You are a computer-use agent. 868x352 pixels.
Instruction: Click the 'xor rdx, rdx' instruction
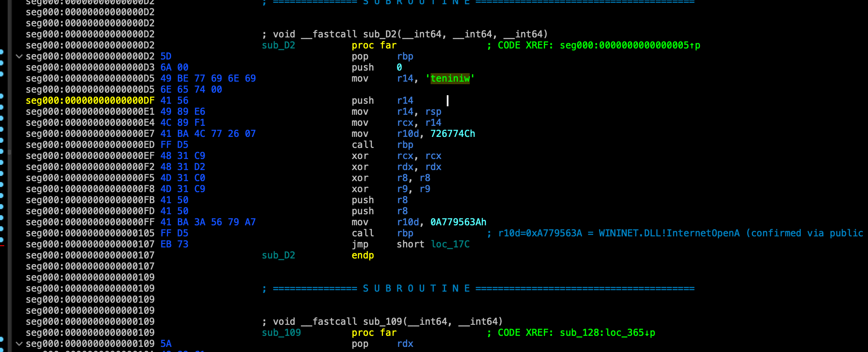click(x=397, y=167)
